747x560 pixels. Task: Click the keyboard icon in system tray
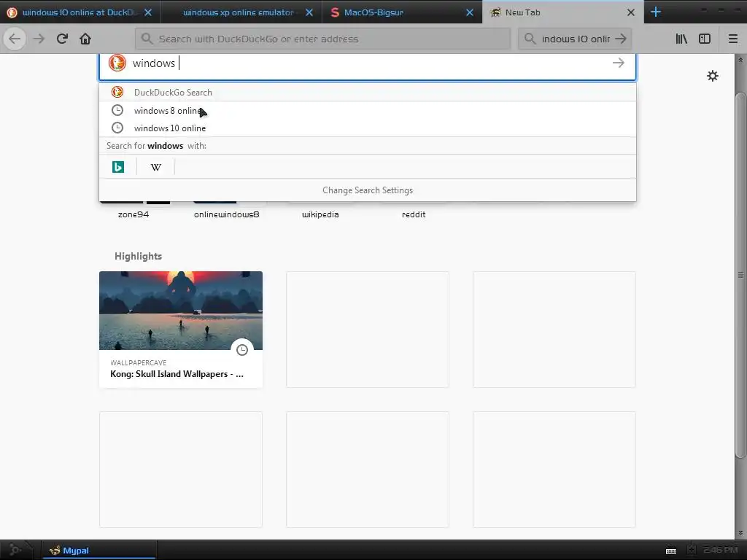pos(671,551)
